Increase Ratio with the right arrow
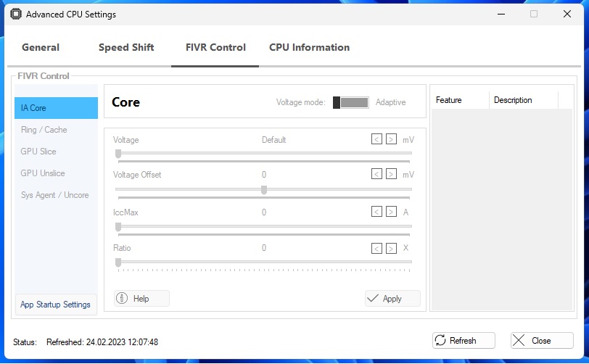Viewport: 589px width, 364px height. [x=391, y=248]
